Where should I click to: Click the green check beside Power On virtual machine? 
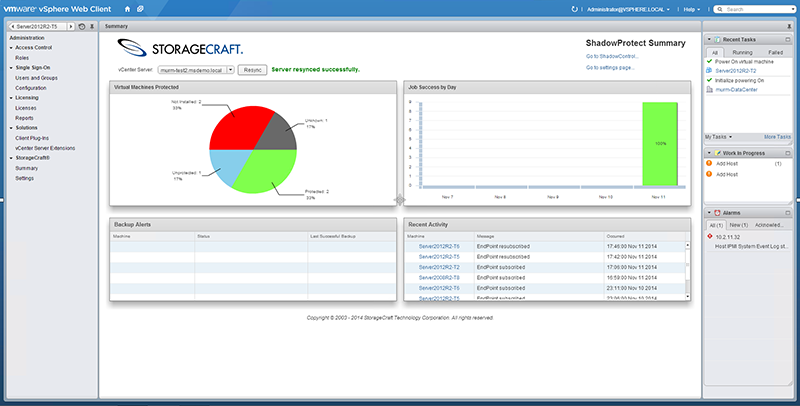(709, 61)
